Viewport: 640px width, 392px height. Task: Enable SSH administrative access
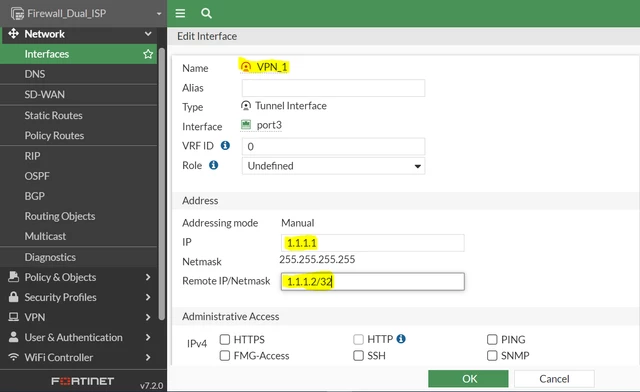(358, 356)
